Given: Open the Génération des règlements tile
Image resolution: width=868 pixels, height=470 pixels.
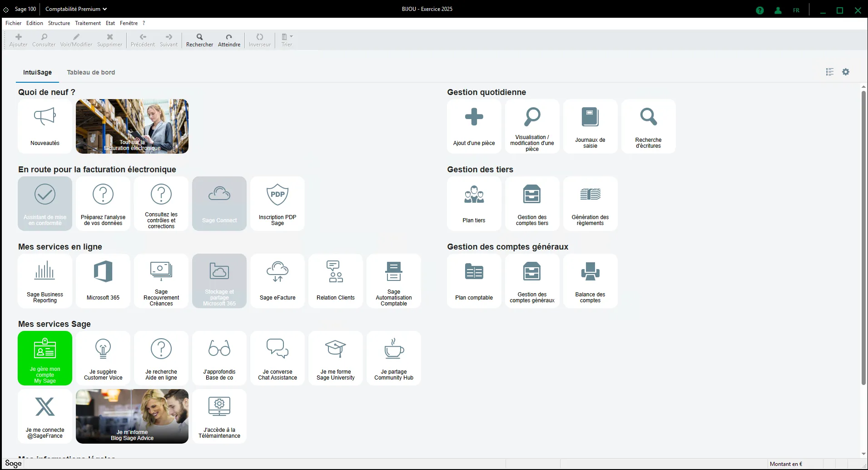Looking at the screenshot, I should (x=590, y=204).
